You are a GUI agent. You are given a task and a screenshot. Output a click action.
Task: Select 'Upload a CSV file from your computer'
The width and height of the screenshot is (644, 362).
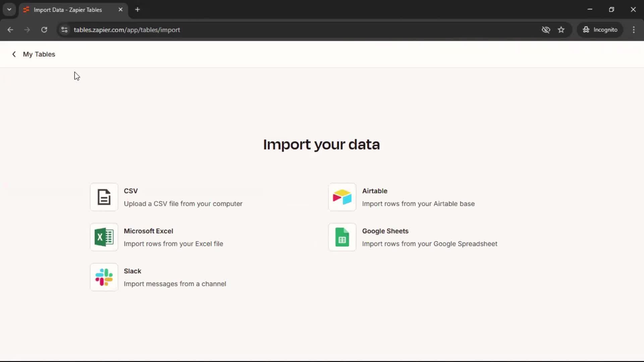pos(183,204)
